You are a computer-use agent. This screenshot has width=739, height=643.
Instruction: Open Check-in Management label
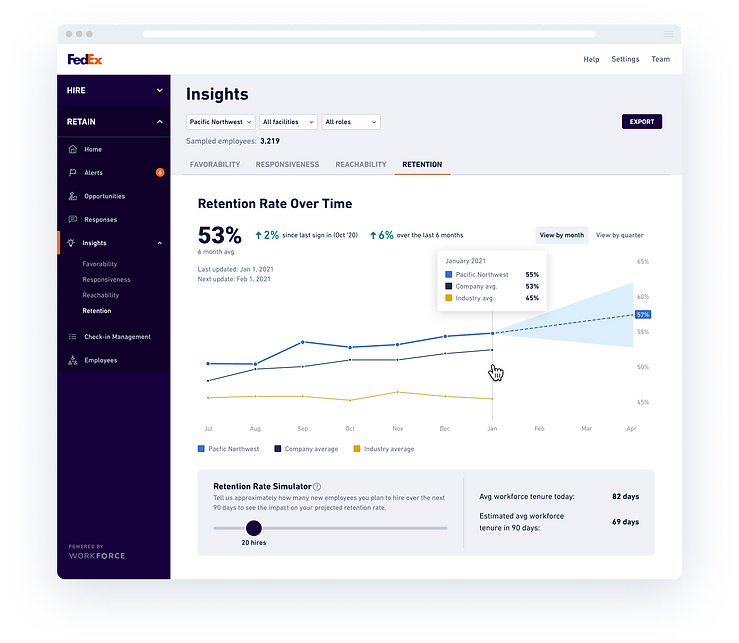[x=117, y=337]
